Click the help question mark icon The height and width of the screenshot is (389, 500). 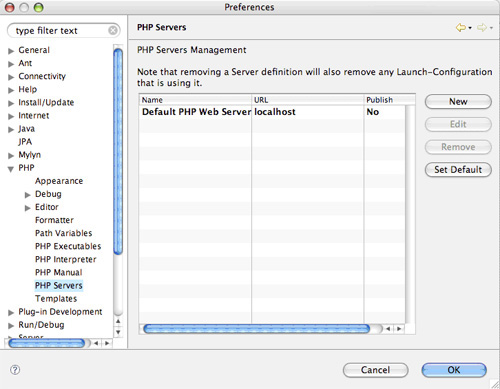click(x=15, y=370)
